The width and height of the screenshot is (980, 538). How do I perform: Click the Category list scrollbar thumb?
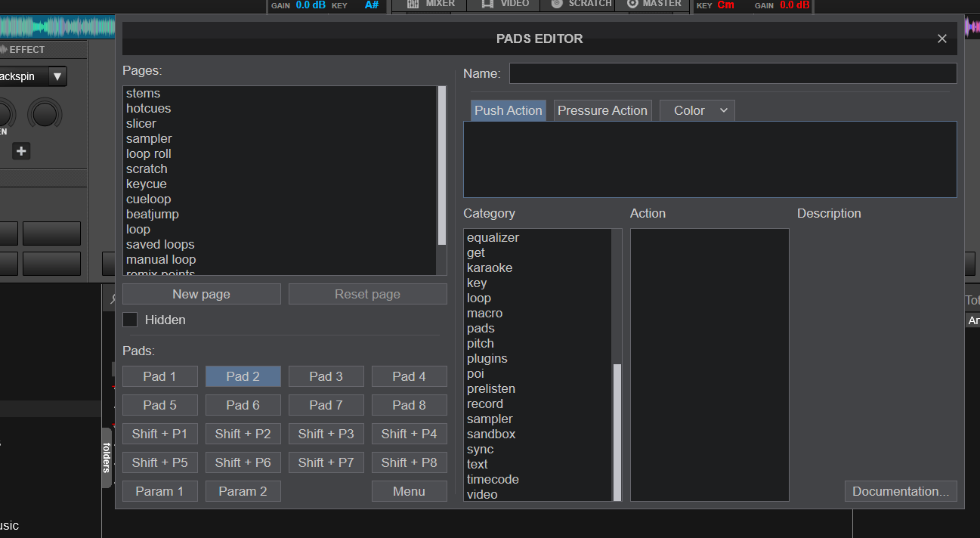click(617, 431)
